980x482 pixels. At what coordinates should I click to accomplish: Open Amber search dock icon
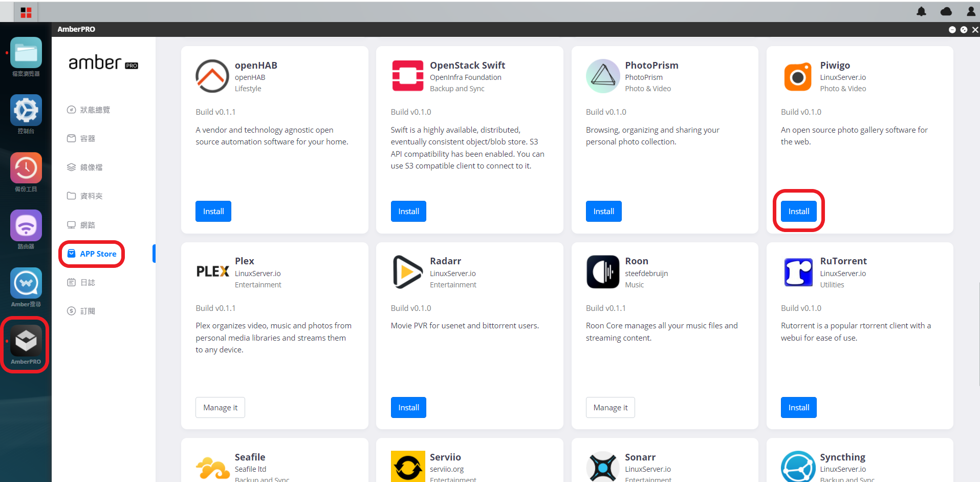26,283
